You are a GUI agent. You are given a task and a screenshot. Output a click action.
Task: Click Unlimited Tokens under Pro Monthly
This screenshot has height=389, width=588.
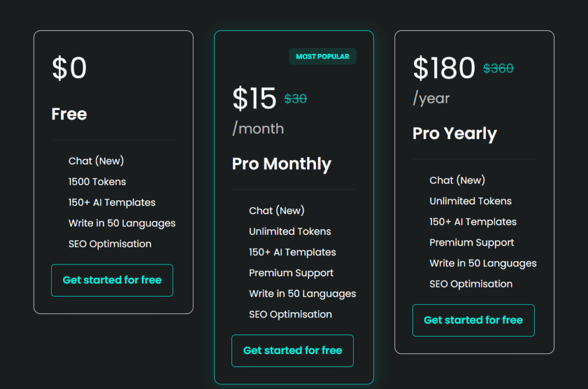(289, 231)
